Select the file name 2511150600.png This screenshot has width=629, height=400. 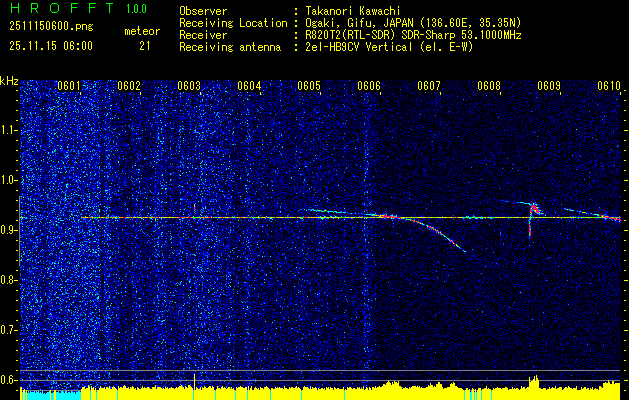(51, 27)
